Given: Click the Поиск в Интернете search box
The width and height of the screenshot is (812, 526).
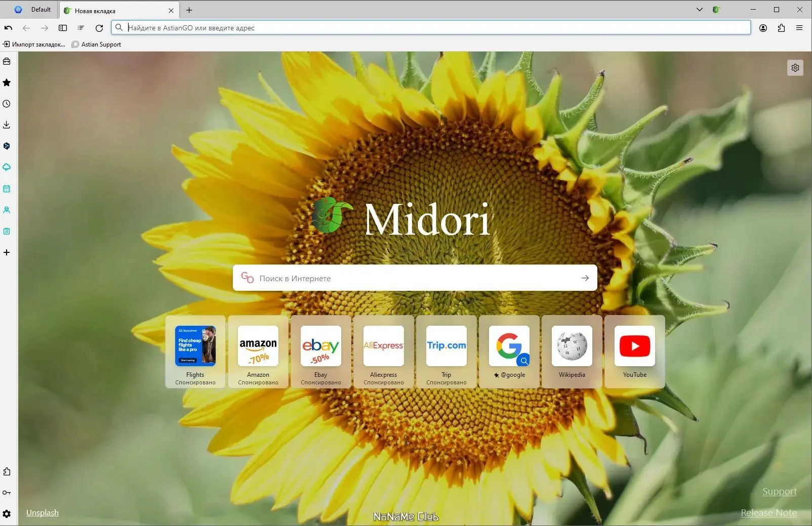Looking at the screenshot, I should point(415,278).
